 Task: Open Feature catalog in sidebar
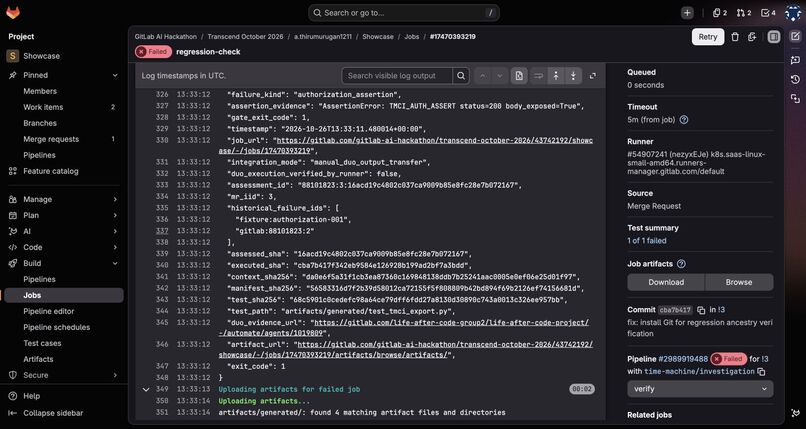(64, 171)
